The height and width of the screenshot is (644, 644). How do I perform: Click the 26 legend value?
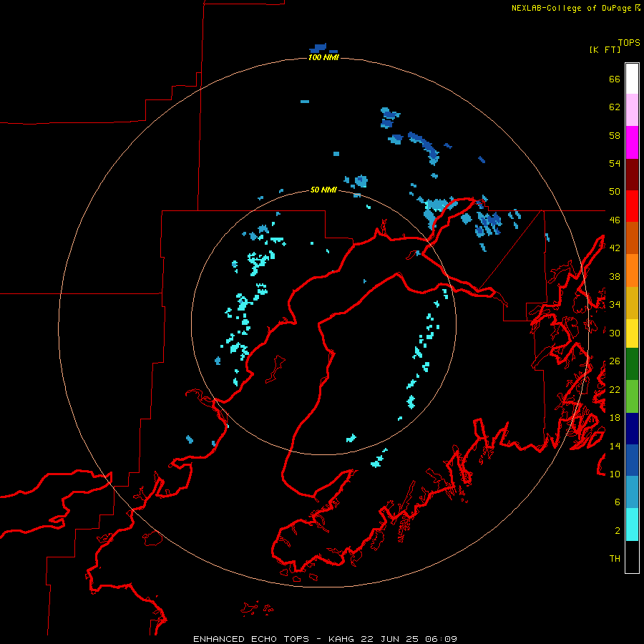coord(615,361)
